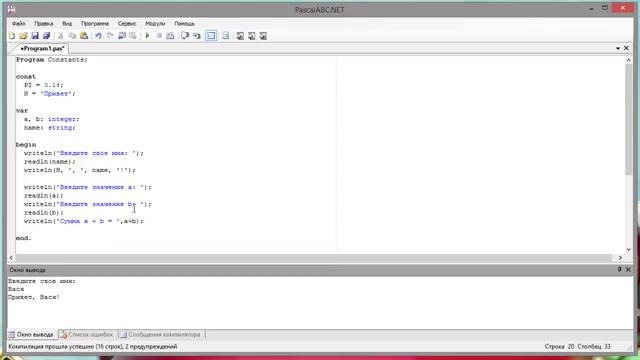Open the Правка menu
This screenshot has height=360, width=640.
point(44,24)
